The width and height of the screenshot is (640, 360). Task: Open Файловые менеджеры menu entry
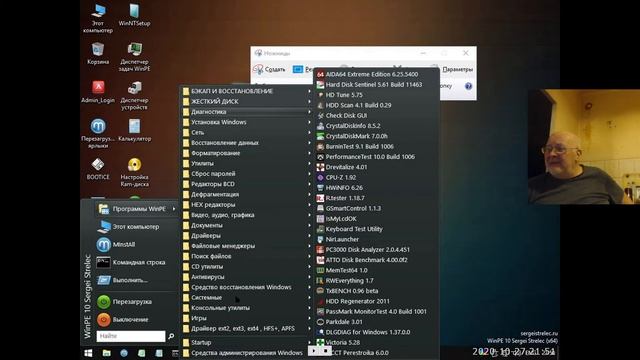click(247, 246)
